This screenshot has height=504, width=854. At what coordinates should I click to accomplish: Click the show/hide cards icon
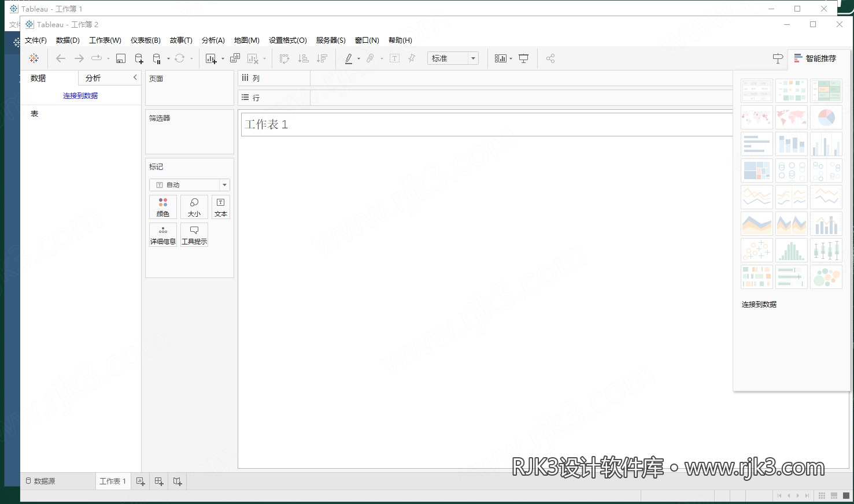pos(501,58)
